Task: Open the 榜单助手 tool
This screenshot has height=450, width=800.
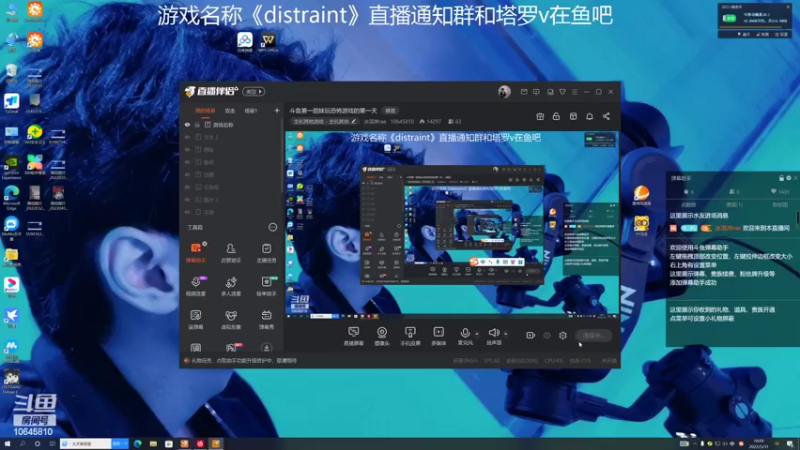Action: (266, 286)
